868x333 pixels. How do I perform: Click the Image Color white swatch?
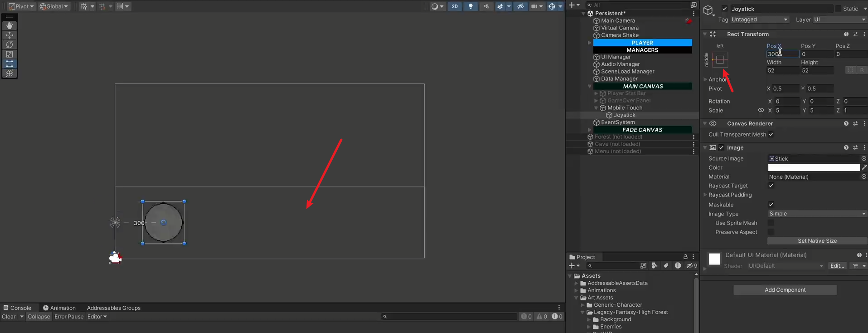(x=814, y=167)
